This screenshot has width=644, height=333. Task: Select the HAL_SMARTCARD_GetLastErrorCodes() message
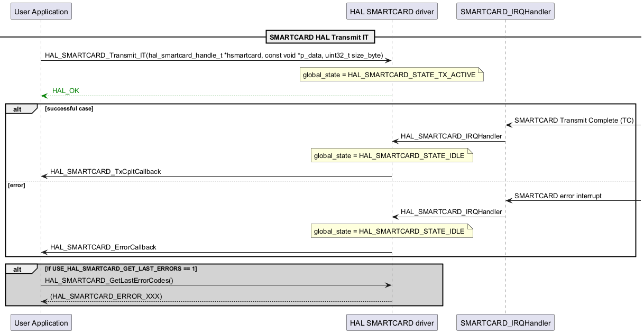(109, 281)
